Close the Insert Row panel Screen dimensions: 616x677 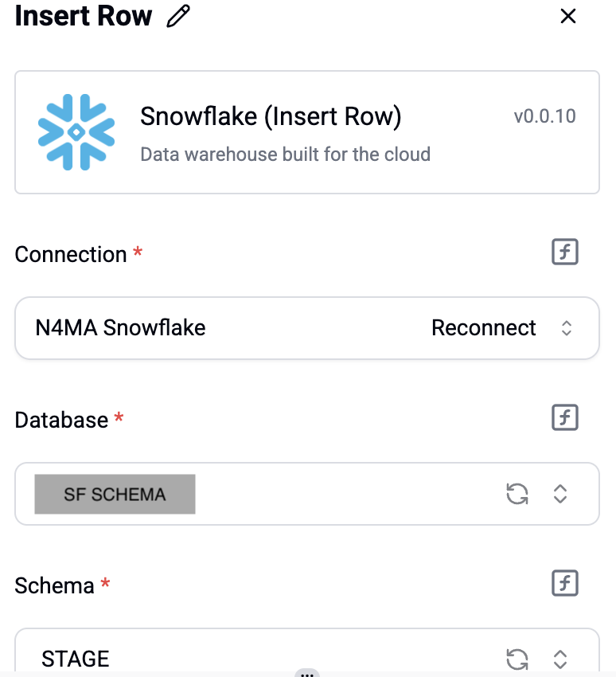567,16
